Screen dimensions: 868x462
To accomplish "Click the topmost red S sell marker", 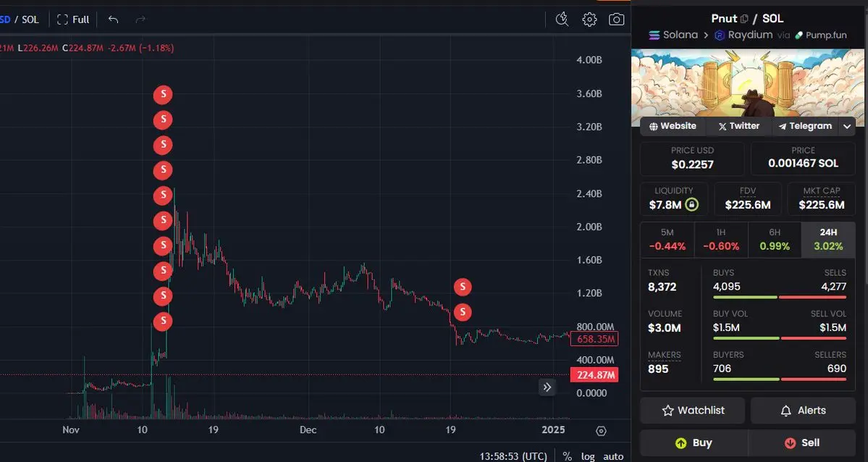I will click(x=163, y=95).
